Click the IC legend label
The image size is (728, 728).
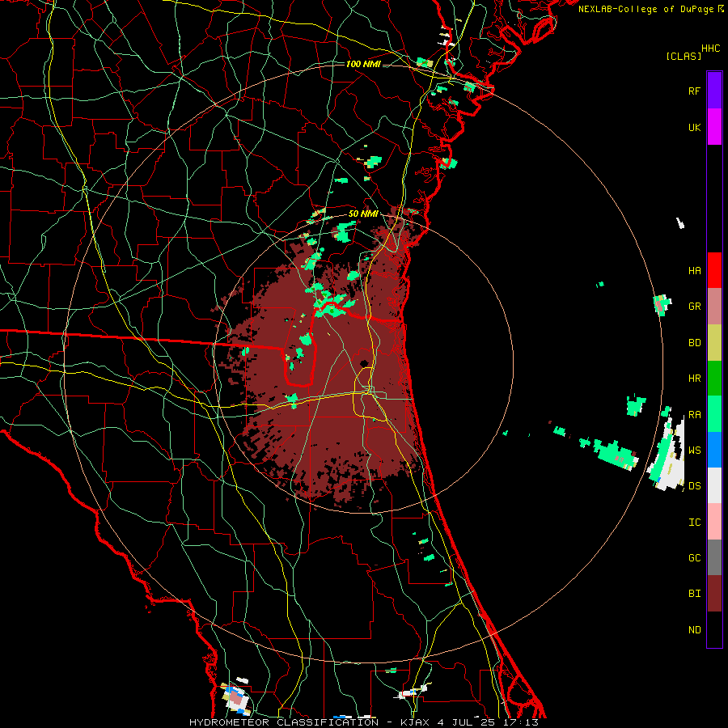[694, 523]
